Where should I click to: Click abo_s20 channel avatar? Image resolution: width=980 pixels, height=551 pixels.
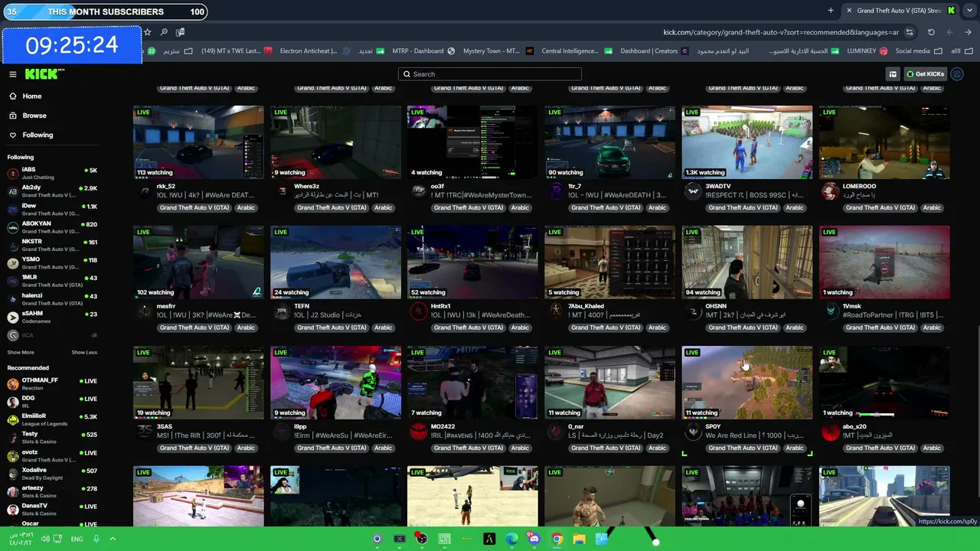click(x=830, y=431)
